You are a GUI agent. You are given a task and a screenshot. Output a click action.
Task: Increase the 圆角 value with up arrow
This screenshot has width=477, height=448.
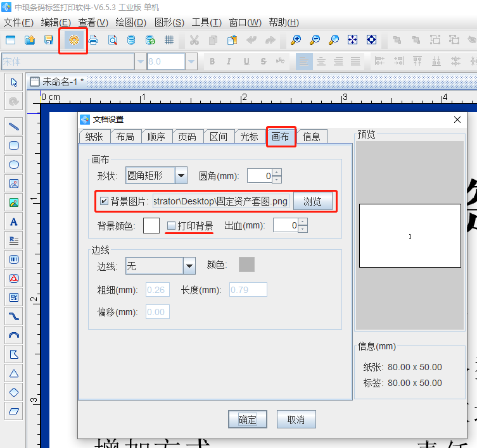click(276, 172)
